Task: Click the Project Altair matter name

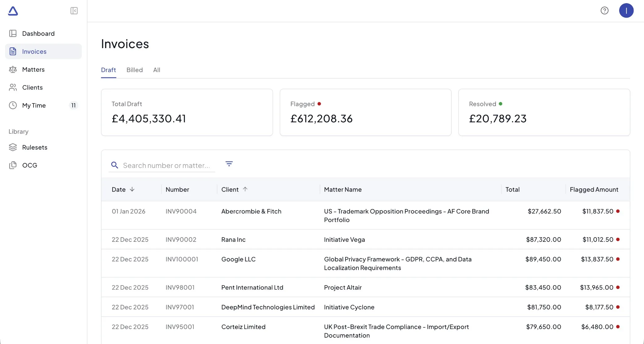Action: pyautogui.click(x=343, y=287)
